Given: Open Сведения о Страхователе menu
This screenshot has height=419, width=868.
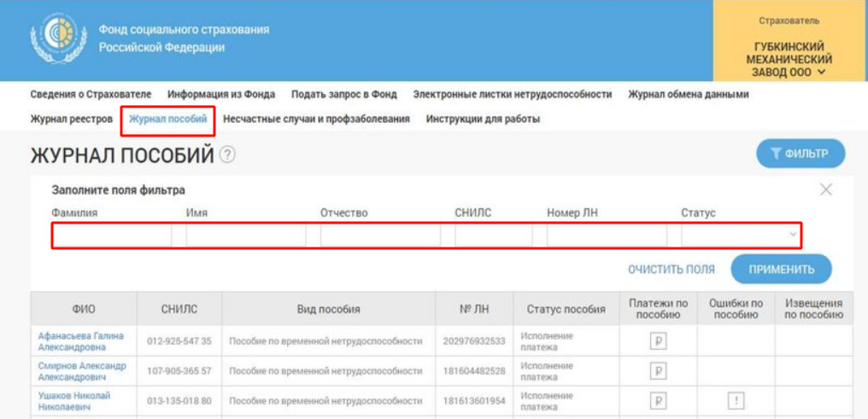Looking at the screenshot, I should 91,95.
